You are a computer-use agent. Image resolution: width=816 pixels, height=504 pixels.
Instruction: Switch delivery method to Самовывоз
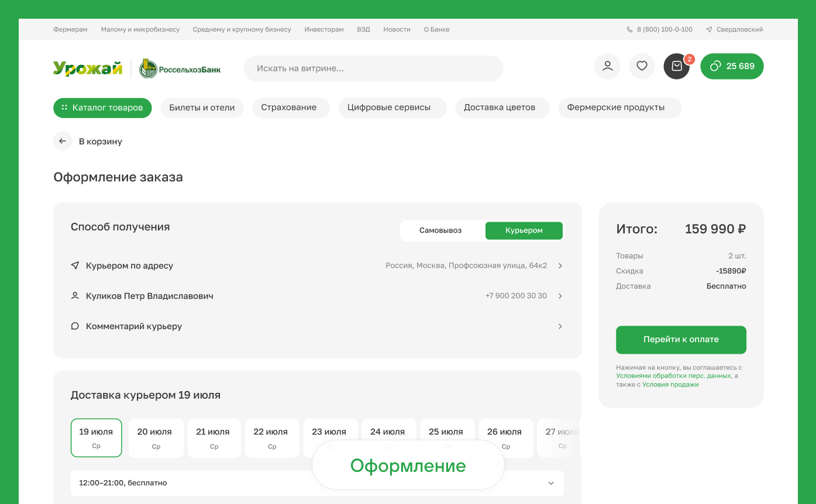(x=442, y=230)
